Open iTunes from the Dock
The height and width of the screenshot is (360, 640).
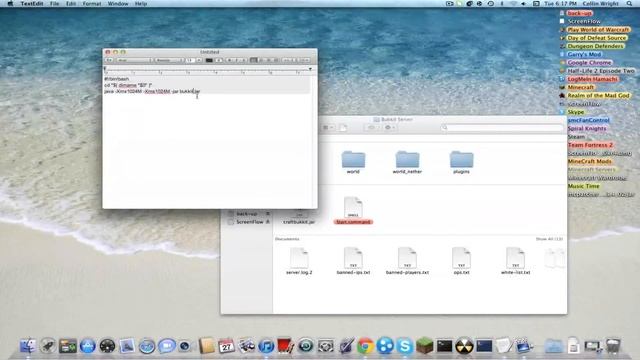click(x=266, y=346)
